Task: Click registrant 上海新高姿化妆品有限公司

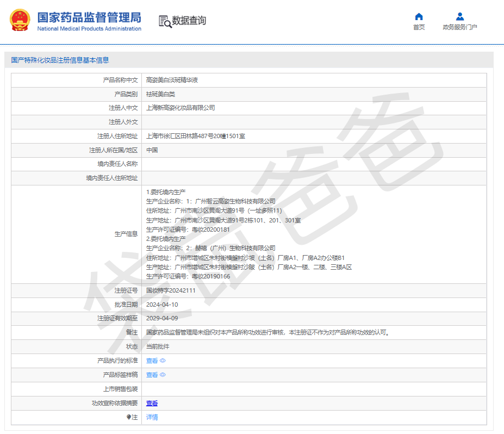Action: click(x=181, y=108)
